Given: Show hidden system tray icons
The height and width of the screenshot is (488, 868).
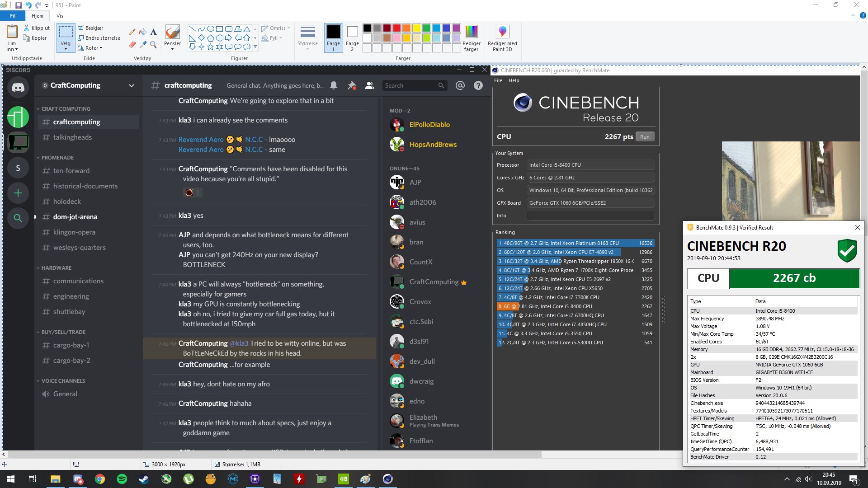Looking at the screenshot, I should (787, 479).
